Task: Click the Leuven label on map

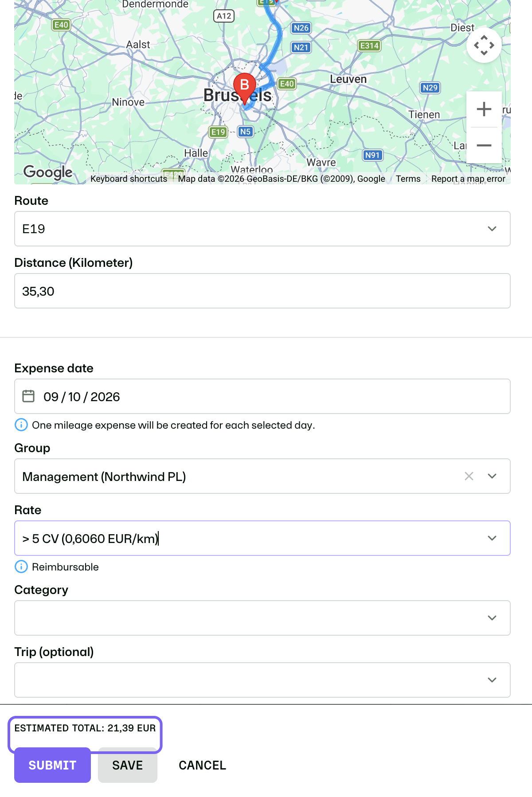Action: pyautogui.click(x=348, y=79)
